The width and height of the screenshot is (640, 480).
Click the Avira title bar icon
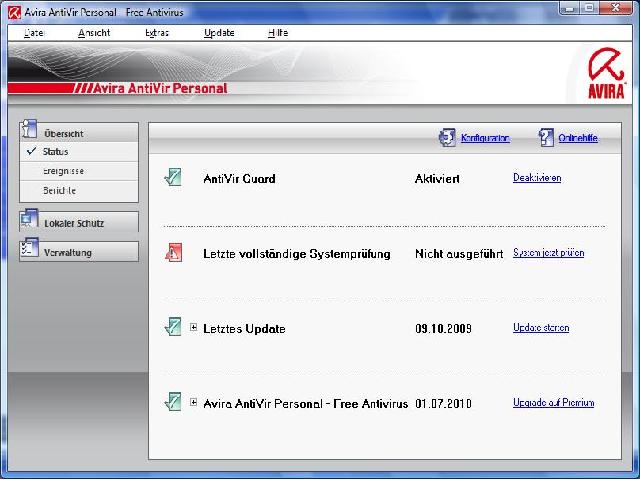15,13
